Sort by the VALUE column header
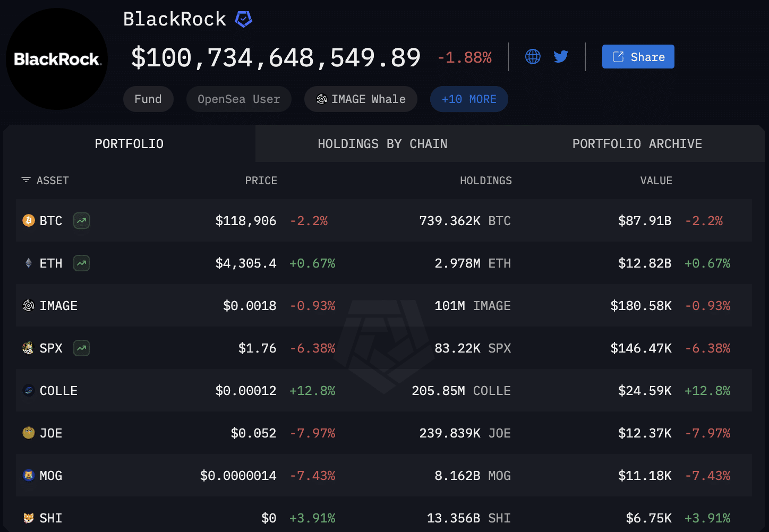769x532 pixels. coord(656,181)
